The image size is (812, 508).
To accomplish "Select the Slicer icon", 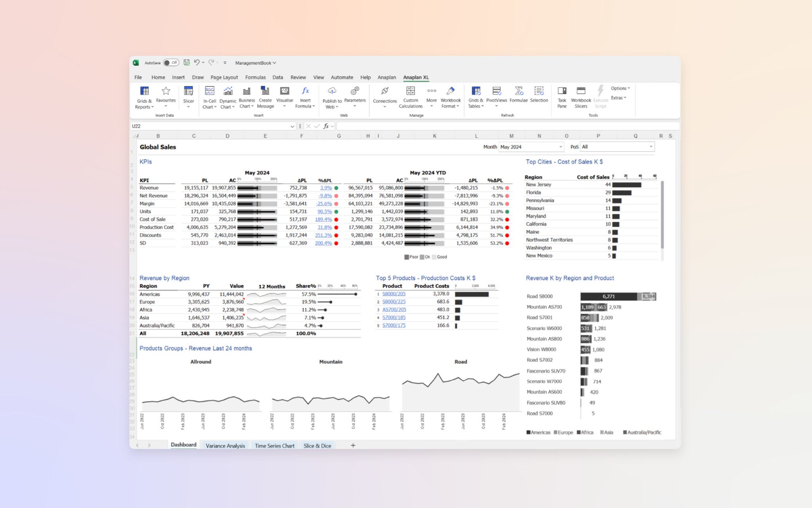I will [189, 95].
